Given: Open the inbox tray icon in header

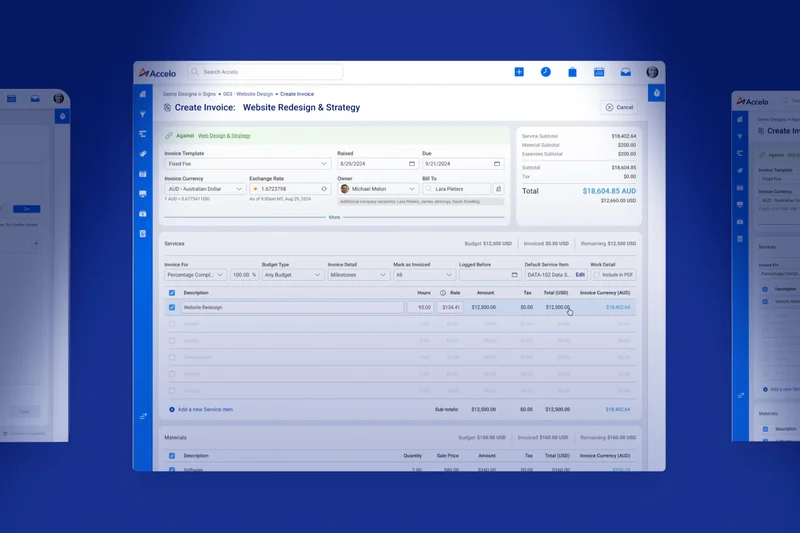Looking at the screenshot, I should 626,72.
